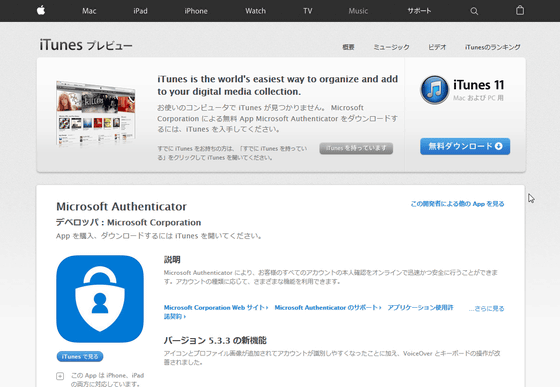Click the Apple logo in navigation bar
This screenshot has height=387, width=560.
[x=41, y=10]
